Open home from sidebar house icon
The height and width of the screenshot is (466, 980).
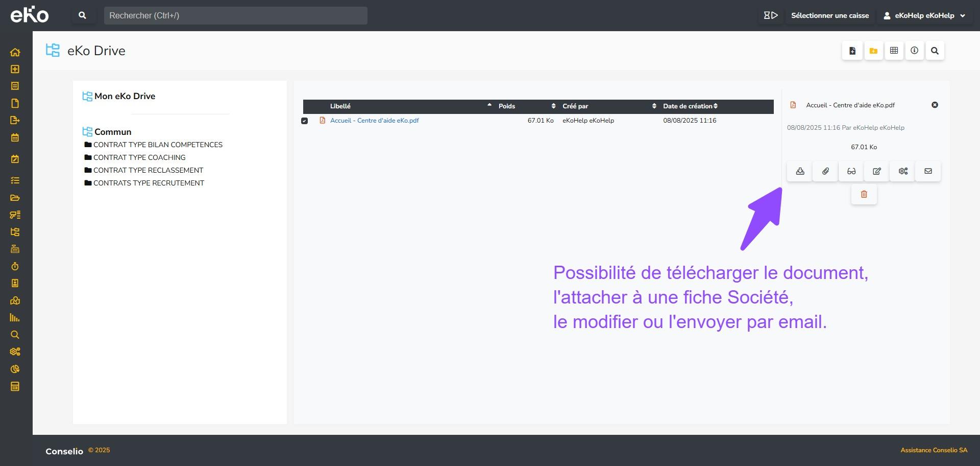pyautogui.click(x=15, y=52)
